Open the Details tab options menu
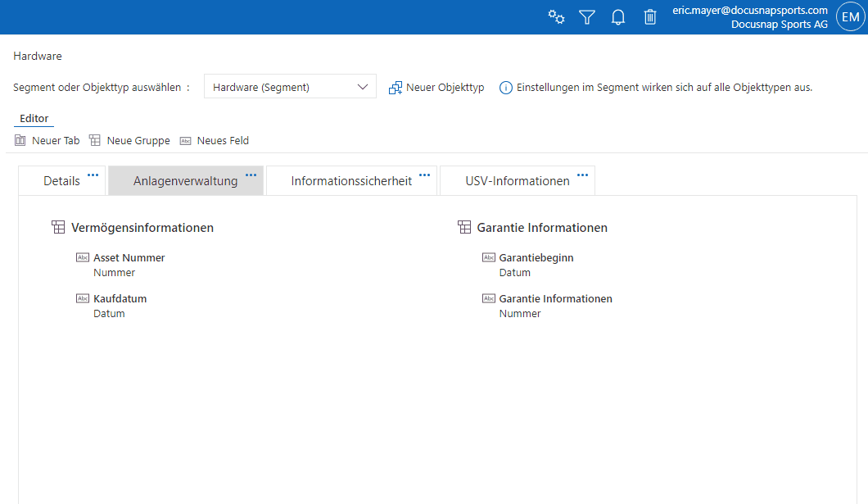Viewport: 868px width, 504px height. click(x=93, y=174)
